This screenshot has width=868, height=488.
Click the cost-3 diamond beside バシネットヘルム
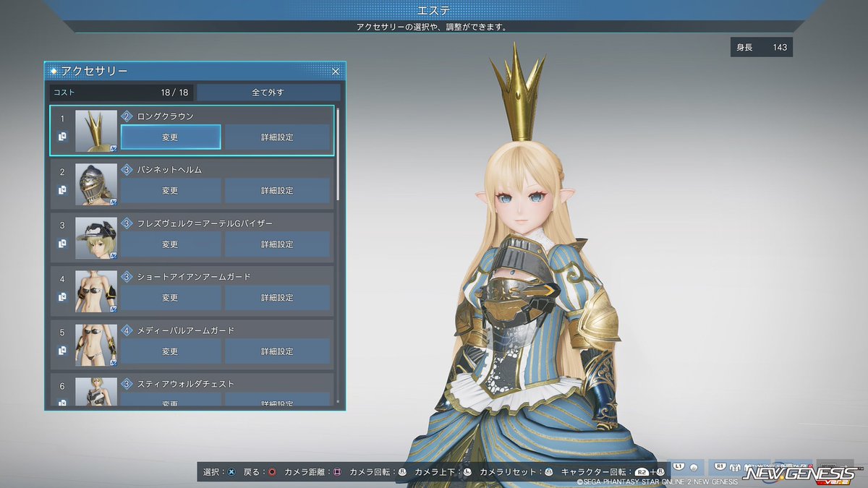tap(127, 169)
